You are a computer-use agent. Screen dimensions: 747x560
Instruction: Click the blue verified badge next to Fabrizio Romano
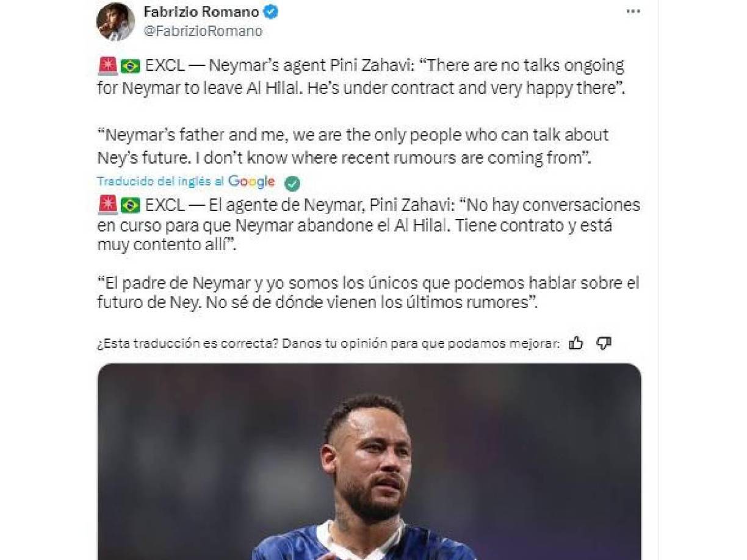(270, 11)
